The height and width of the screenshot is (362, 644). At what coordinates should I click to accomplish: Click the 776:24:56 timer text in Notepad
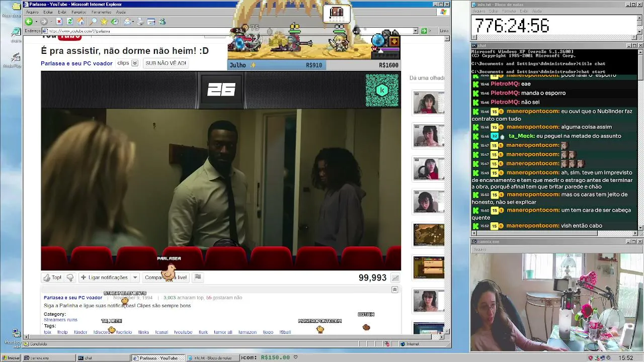(512, 26)
